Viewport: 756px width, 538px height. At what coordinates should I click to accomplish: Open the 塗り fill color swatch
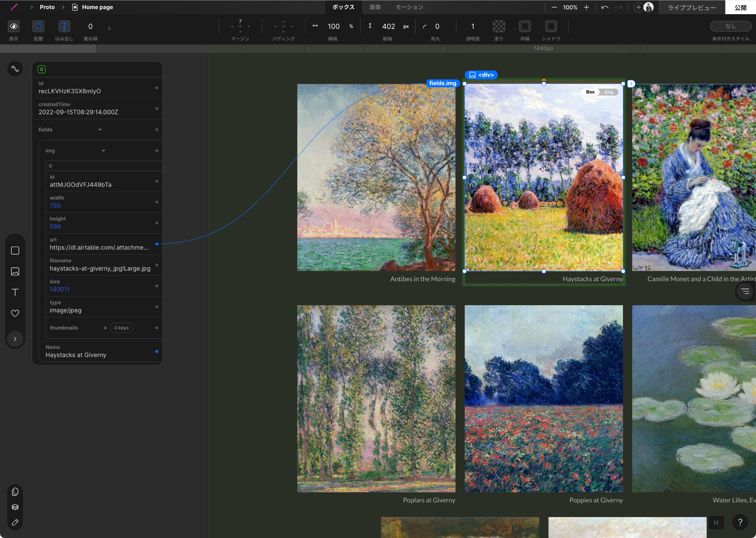coord(499,26)
